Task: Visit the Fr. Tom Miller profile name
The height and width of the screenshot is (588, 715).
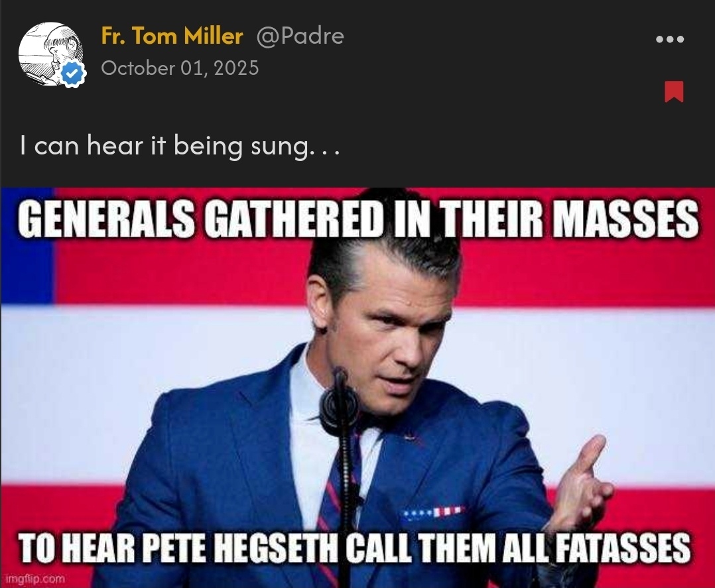Action: click(x=172, y=36)
